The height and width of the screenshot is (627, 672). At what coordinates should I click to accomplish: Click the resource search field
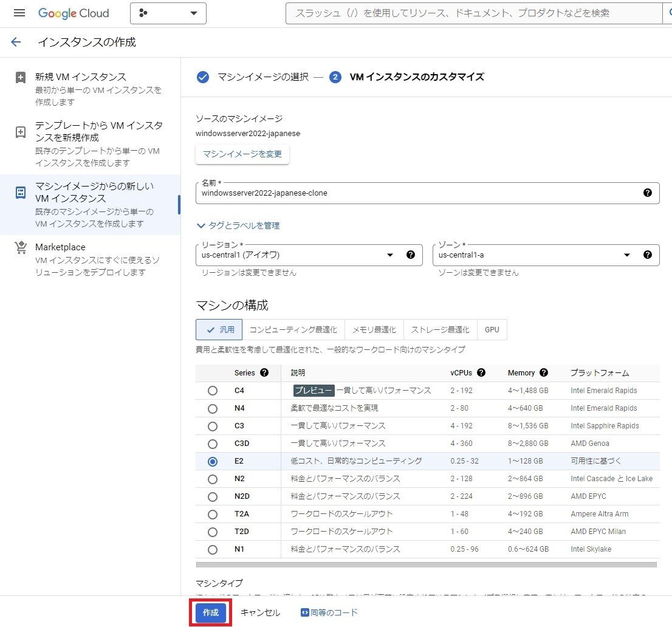[x=473, y=13]
